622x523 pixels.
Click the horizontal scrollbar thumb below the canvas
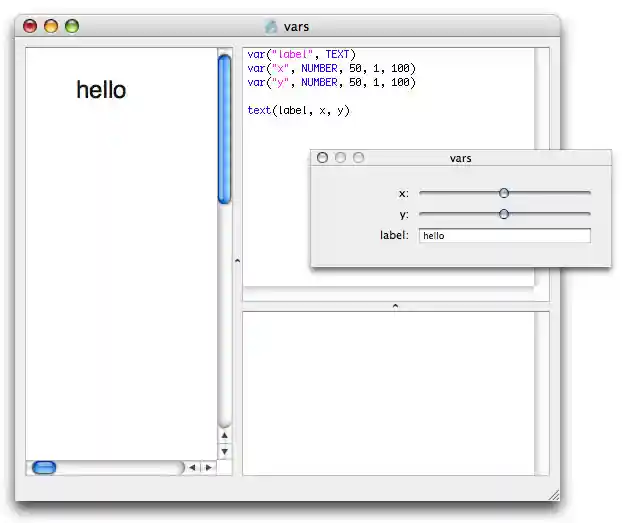coord(44,467)
